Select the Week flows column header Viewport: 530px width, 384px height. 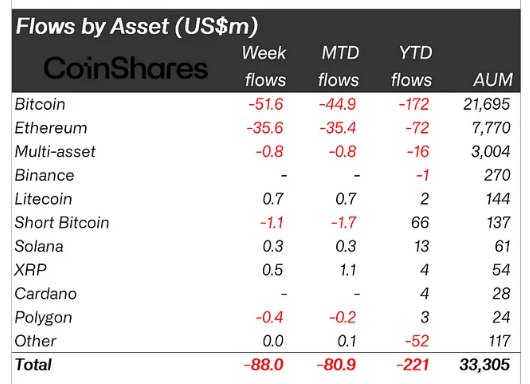click(x=265, y=67)
